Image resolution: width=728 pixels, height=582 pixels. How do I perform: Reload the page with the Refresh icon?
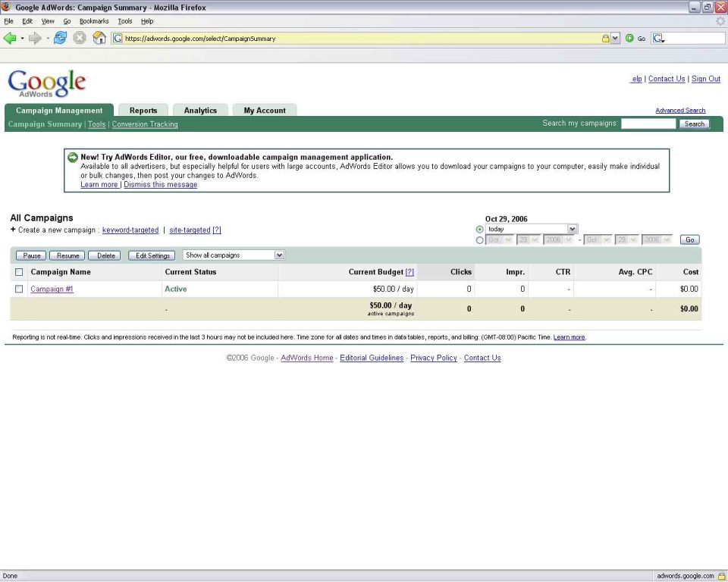[61, 38]
